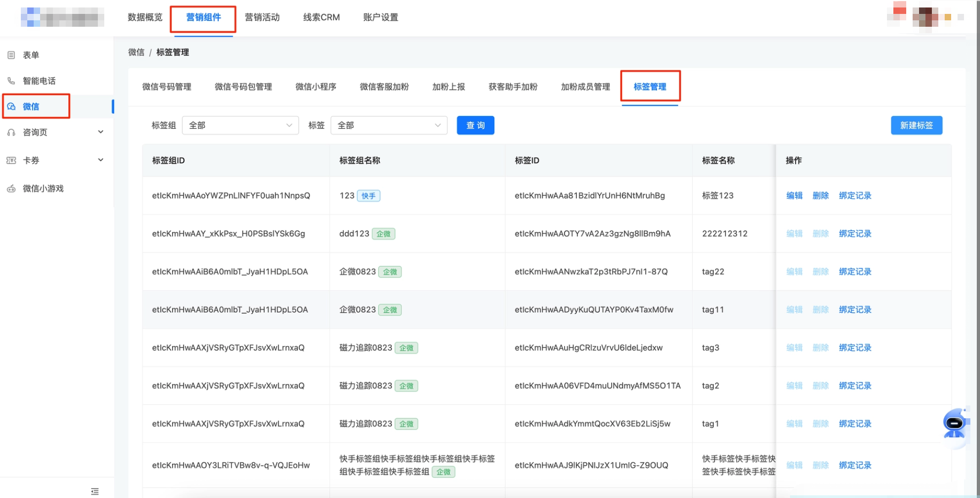Open the 标签 filter dropdown

(389, 125)
